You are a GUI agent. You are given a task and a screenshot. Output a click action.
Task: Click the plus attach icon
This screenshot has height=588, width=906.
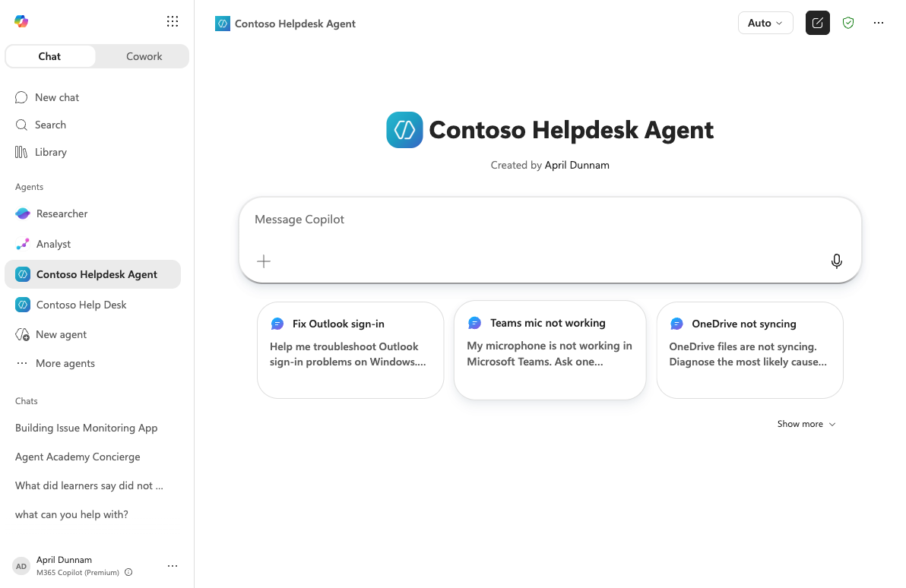point(264,261)
